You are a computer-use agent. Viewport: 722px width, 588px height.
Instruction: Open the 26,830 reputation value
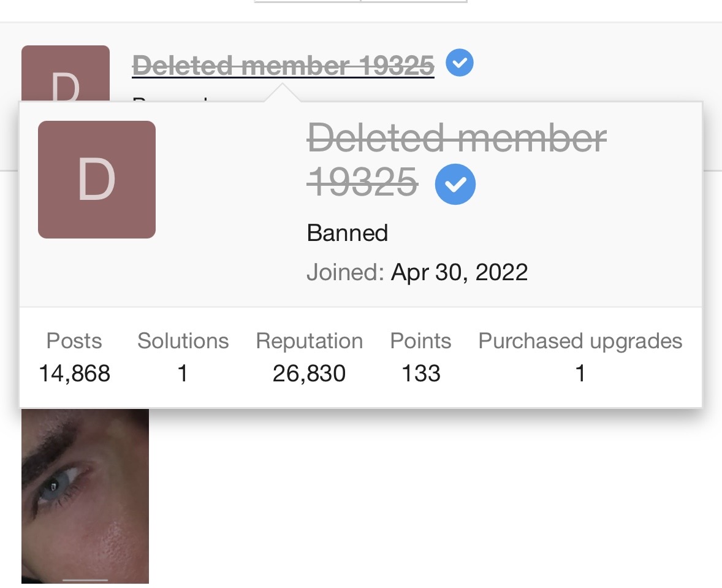[309, 373]
